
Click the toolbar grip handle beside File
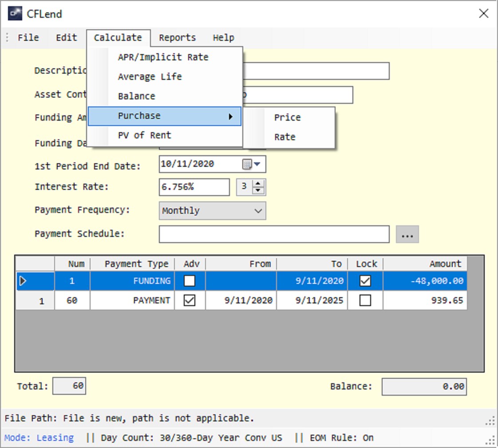(7, 37)
